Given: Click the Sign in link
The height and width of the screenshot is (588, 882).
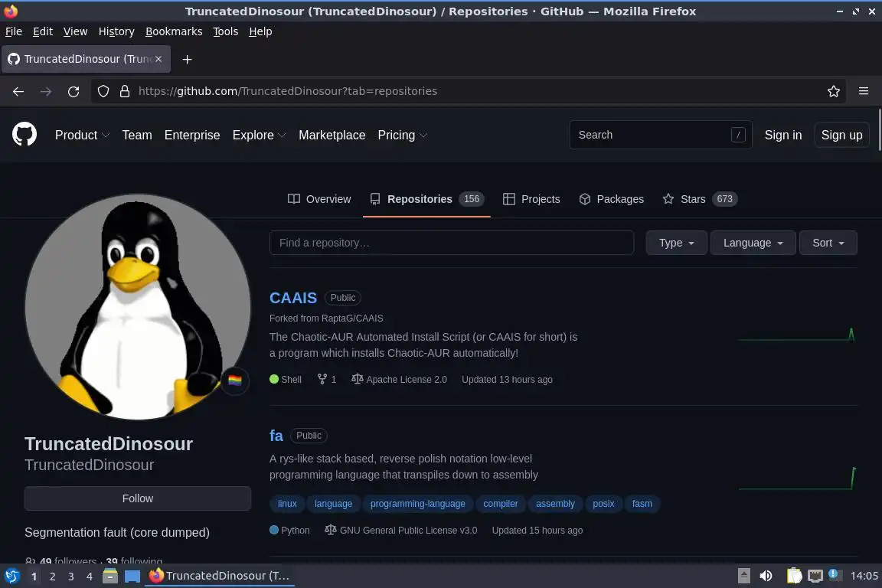Looking at the screenshot, I should pyautogui.click(x=783, y=135).
